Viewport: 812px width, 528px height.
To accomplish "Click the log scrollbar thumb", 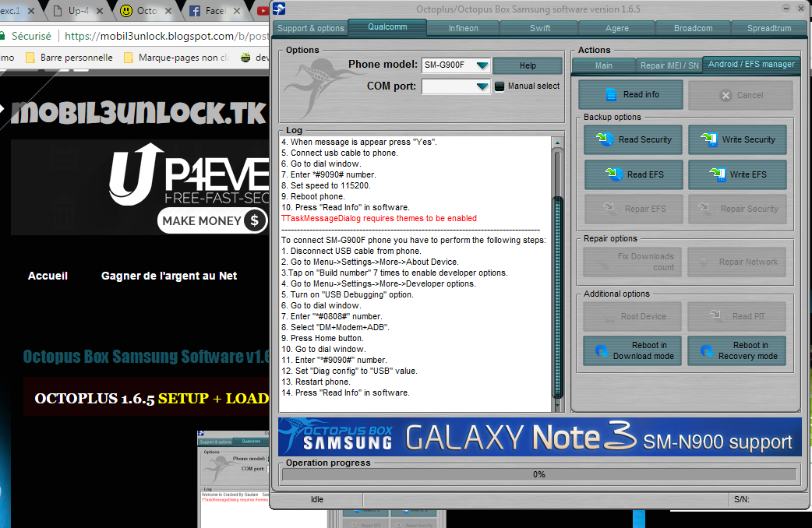I will tap(558, 297).
